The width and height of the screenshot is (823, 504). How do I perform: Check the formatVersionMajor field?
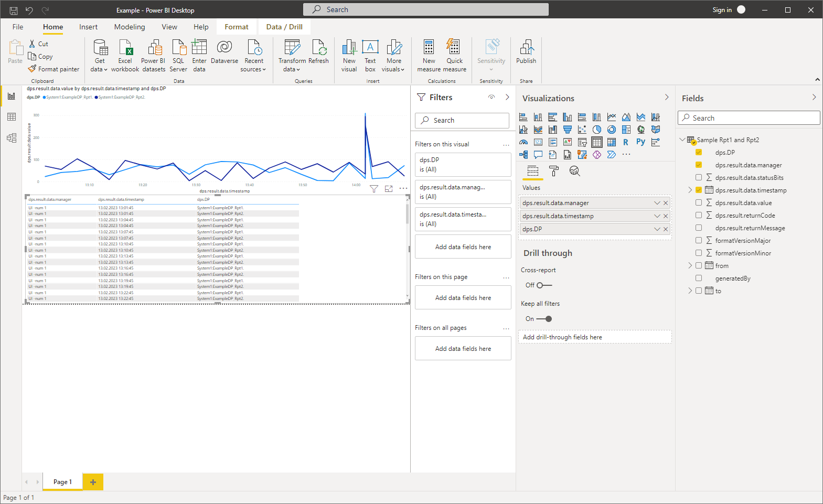[x=699, y=241]
